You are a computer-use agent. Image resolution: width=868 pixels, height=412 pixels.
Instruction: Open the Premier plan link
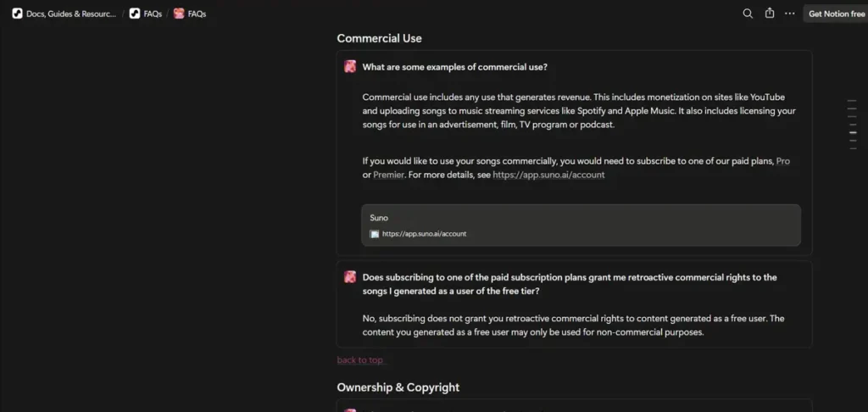388,175
